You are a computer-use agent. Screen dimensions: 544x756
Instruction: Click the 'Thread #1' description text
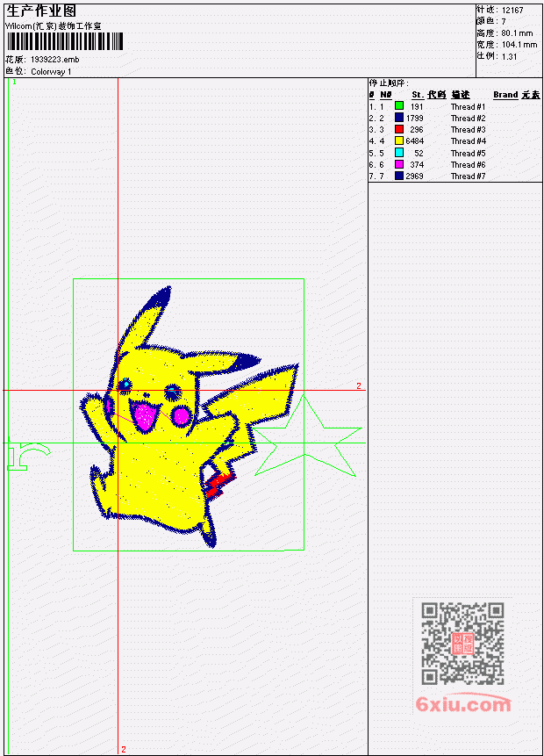(468, 106)
